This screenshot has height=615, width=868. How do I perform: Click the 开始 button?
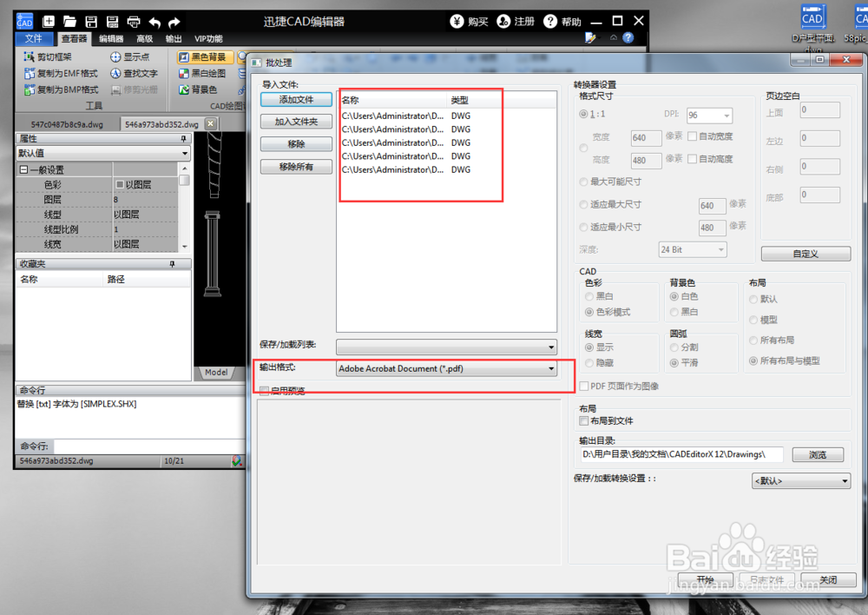pyautogui.click(x=705, y=580)
